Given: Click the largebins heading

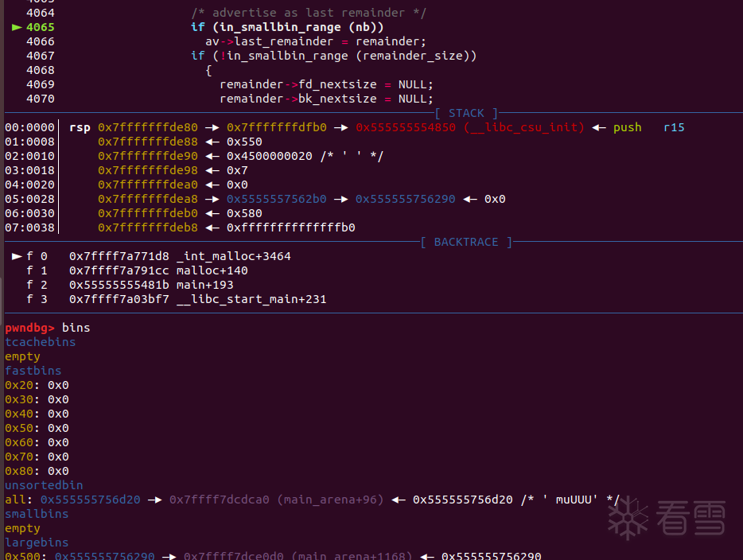Looking at the screenshot, I should tap(37, 542).
